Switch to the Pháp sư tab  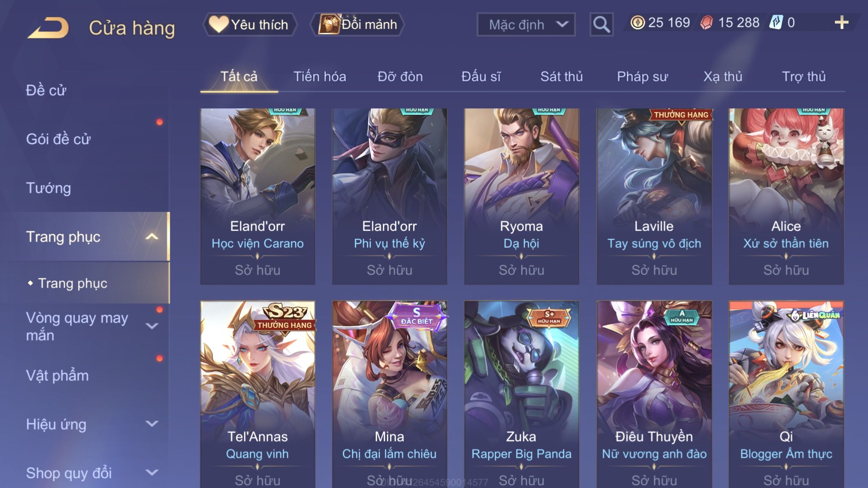click(642, 76)
